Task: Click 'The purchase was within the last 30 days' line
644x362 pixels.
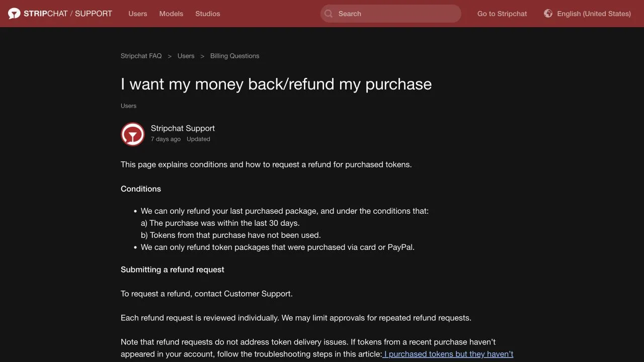Action: 220,223
